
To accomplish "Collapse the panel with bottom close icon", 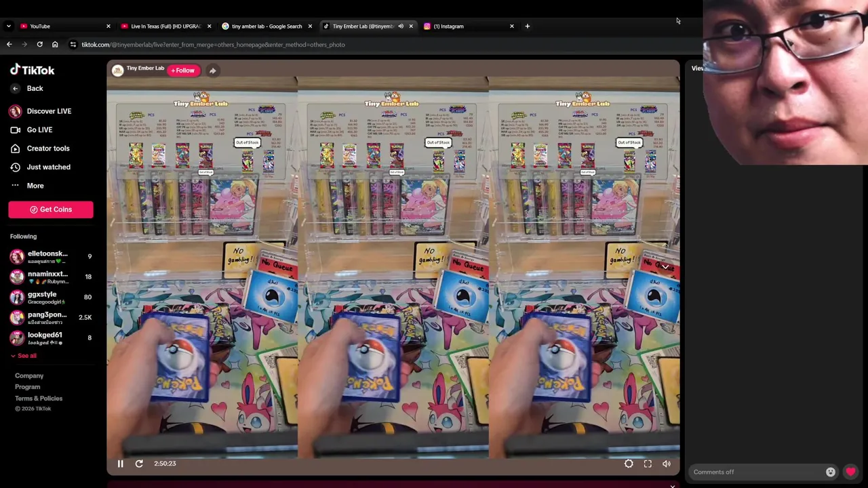I will tap(673, 486).
